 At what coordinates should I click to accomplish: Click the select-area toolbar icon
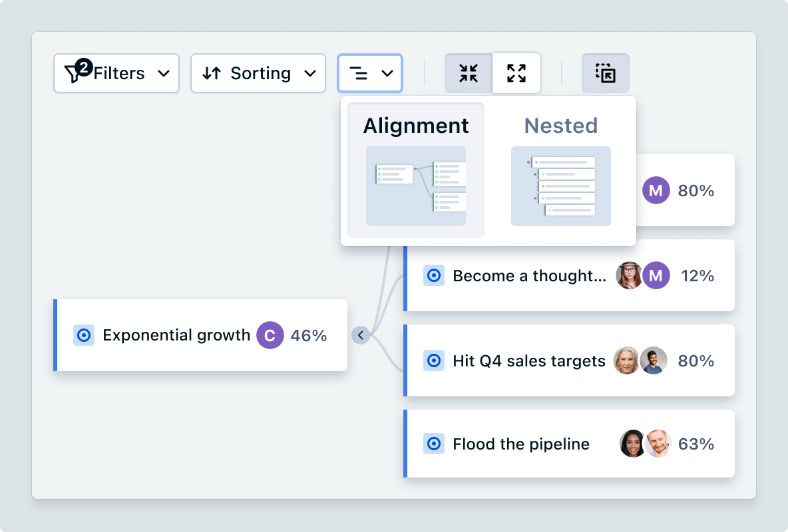click(605, 73)
